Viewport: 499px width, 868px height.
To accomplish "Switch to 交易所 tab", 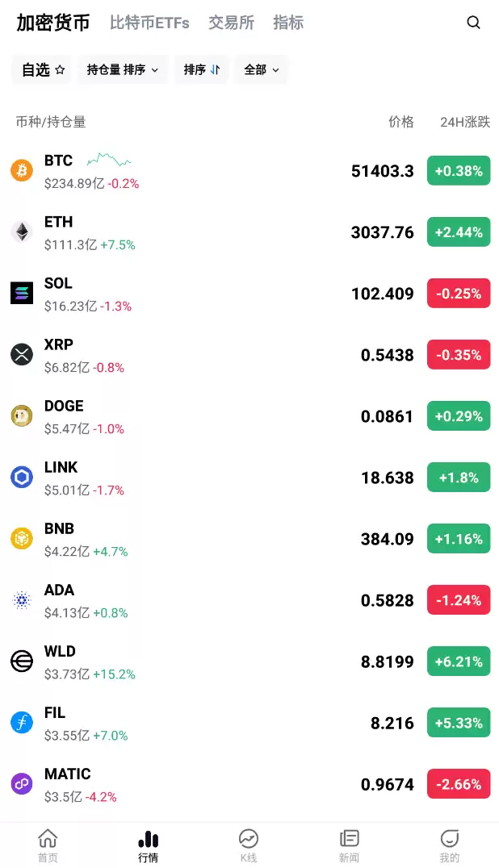I will click(231, 23).
